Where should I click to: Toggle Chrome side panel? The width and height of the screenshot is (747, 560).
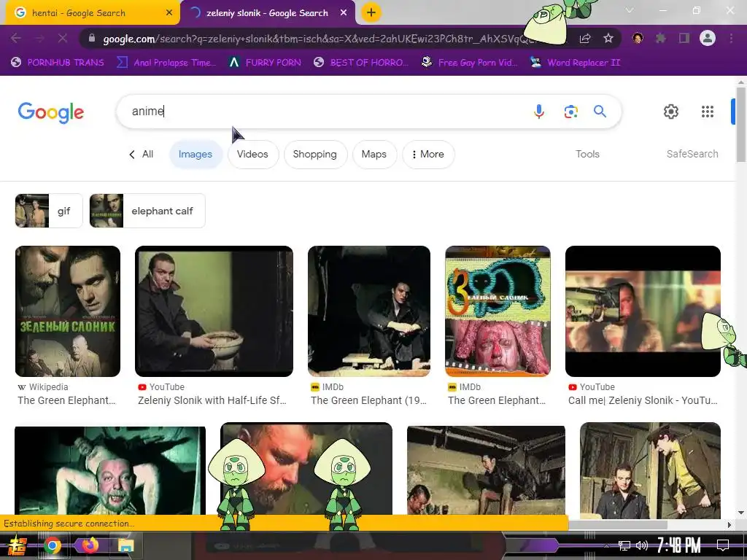pyautogui.click(x=684, y=38)
